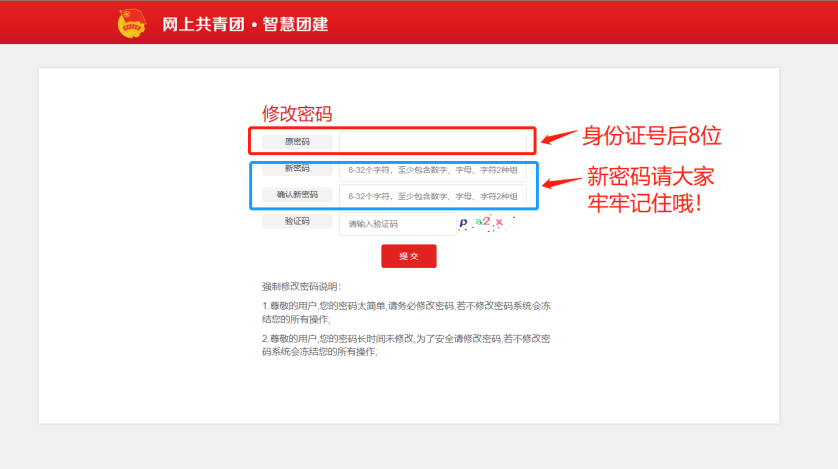Click the 原密码 label
The height and width of the screenshot is (469, 838).
click(x=297, y=142)
